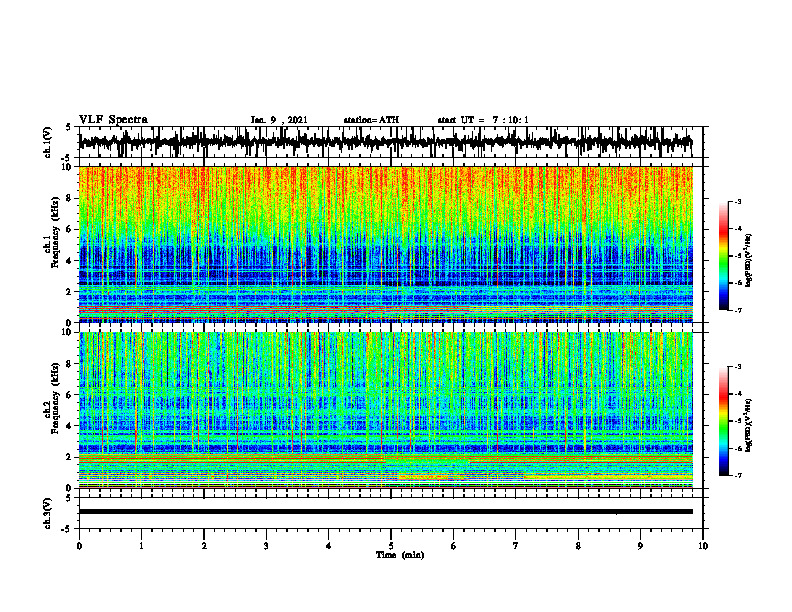Click ch.1 color bar "-7" label
Image resolution: width=792 pixels, height=612 pixels.
[737, 310]
